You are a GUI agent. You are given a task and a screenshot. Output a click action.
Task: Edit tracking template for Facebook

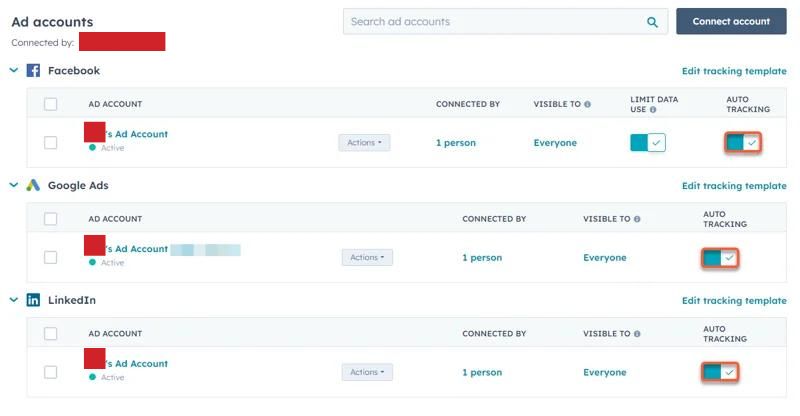click(734, 71)
